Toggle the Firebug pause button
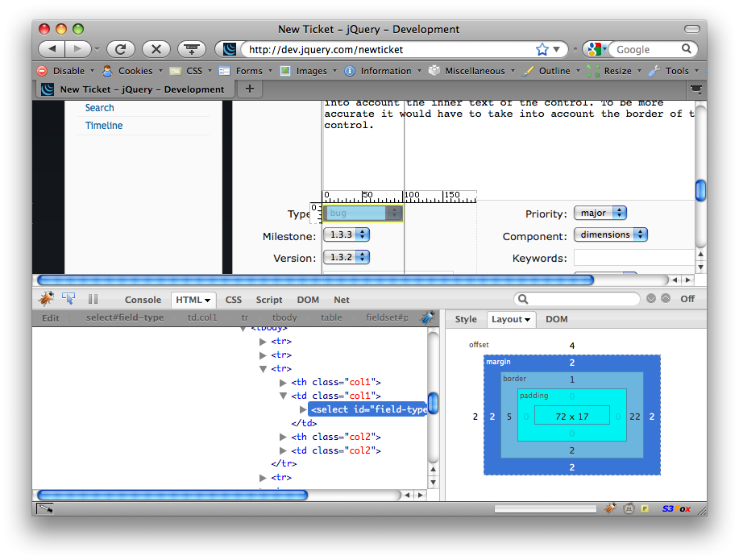This screenshot has width=739, height=560. pyautogui.click(x=93, y=299)
